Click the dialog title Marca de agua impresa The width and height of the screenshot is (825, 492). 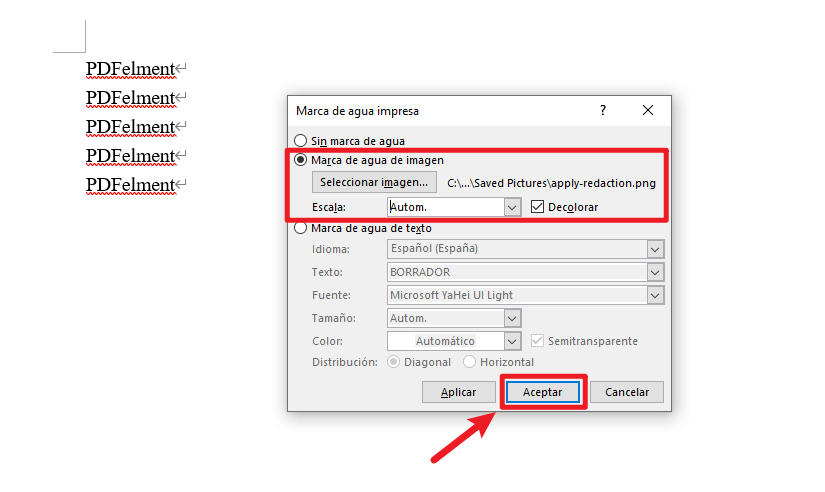[x=357, y=111]
